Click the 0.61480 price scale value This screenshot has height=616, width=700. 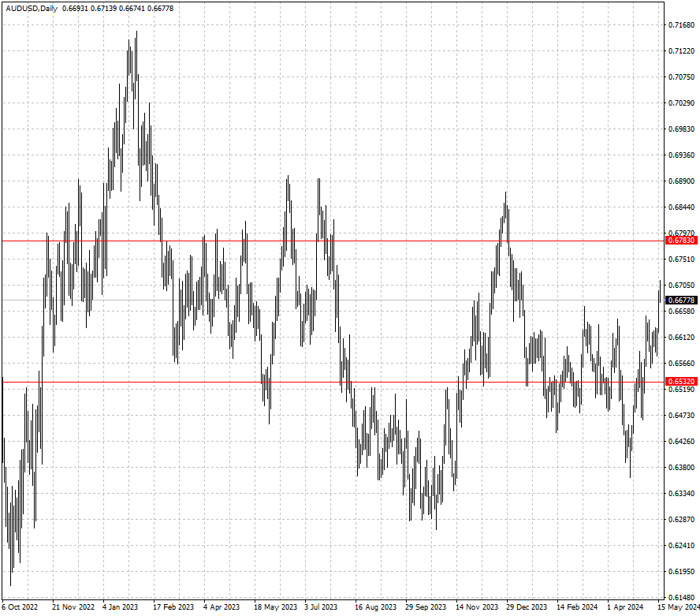pos(681,597)
